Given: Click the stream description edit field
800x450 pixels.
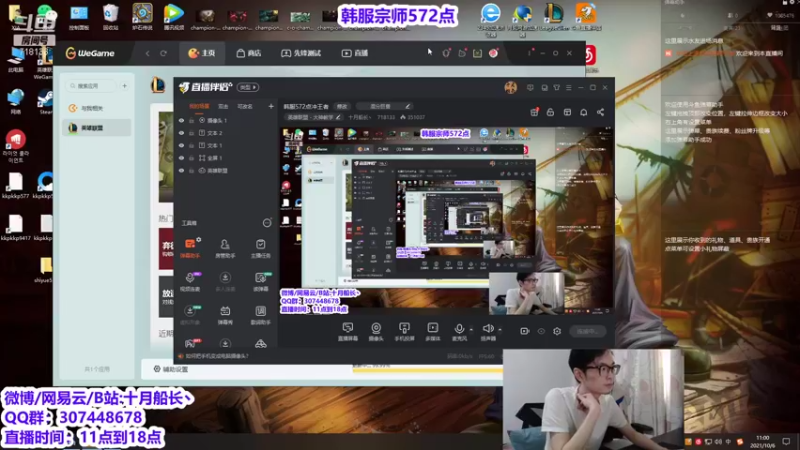Looking at the screenshot, I should (x=384, y=106).
